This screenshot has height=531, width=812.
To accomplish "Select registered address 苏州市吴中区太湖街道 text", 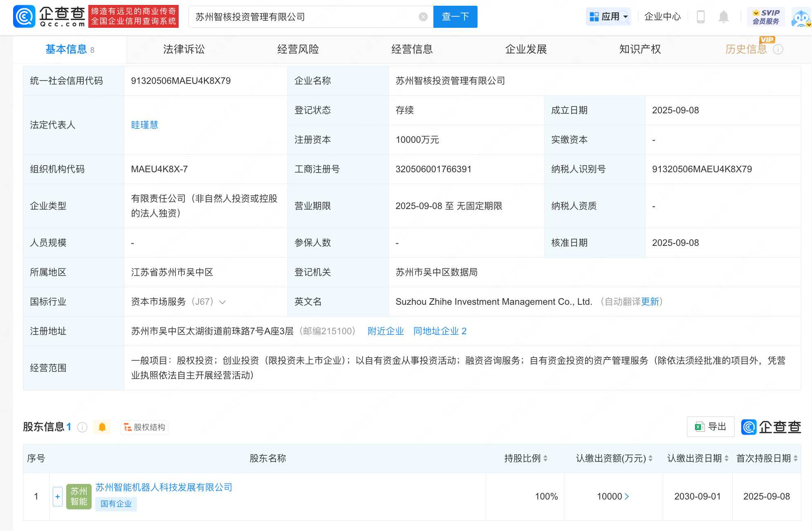I will pyautogui.click(x=212, y=331).
